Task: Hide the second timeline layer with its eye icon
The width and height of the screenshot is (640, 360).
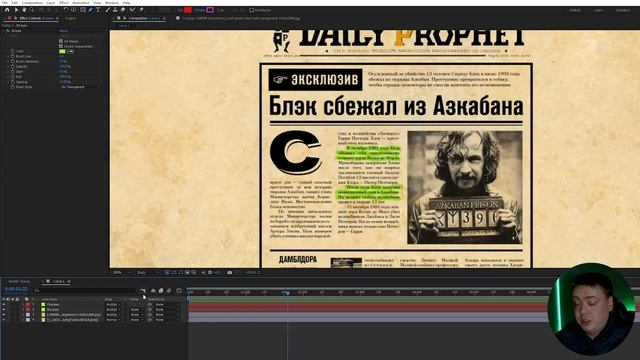Action: click(4, 309)
